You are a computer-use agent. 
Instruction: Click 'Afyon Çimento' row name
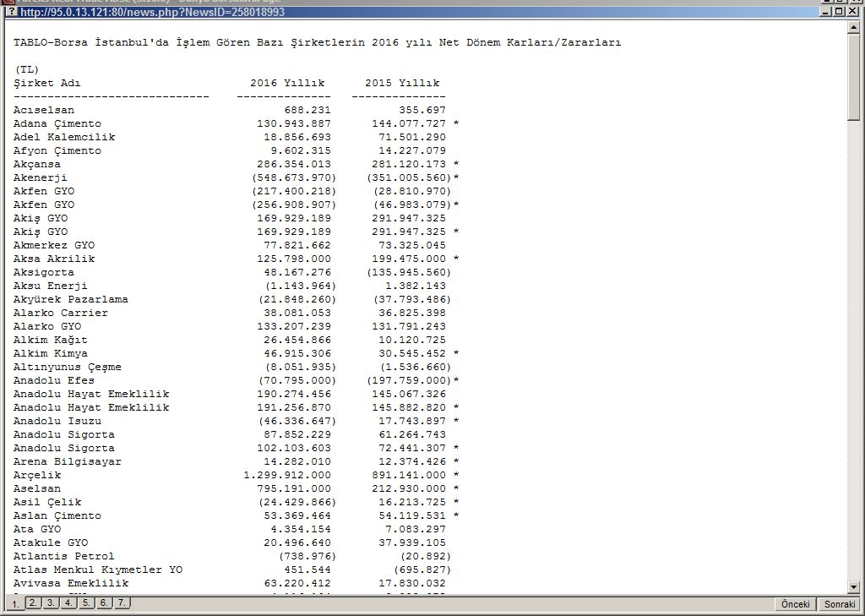(57, 150)
